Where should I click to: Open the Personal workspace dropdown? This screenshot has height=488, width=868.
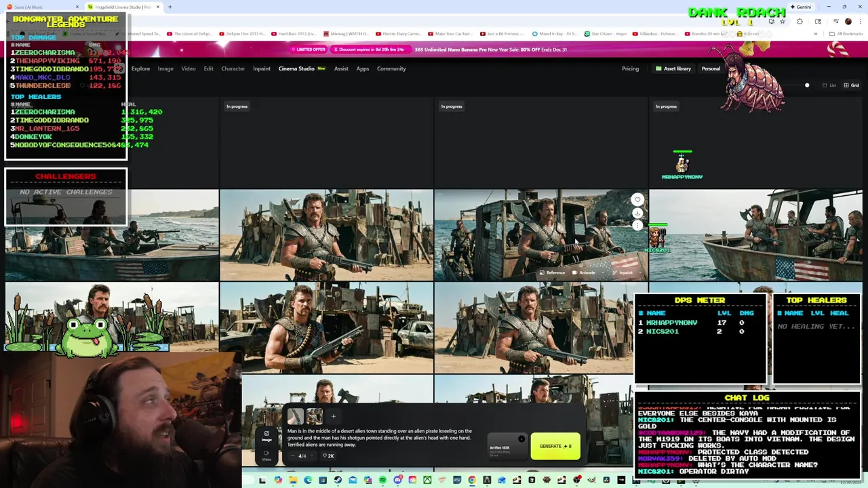tap(711, 68)
